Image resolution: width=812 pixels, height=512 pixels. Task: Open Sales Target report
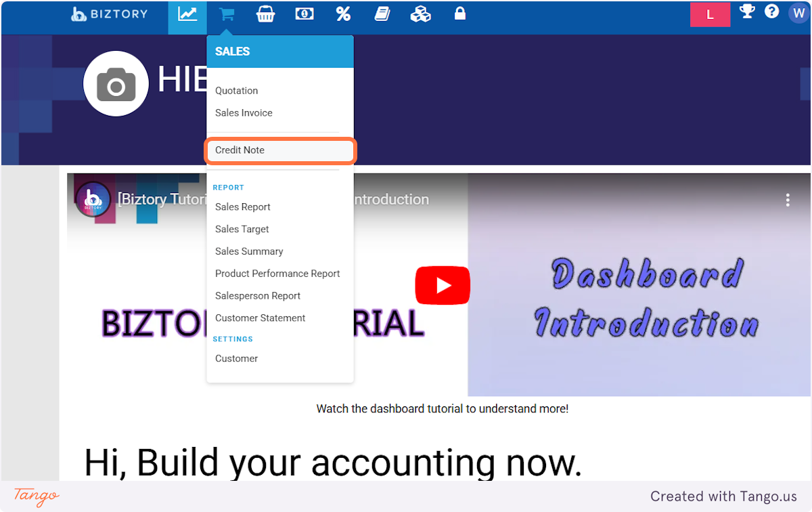tap(242, 230)
